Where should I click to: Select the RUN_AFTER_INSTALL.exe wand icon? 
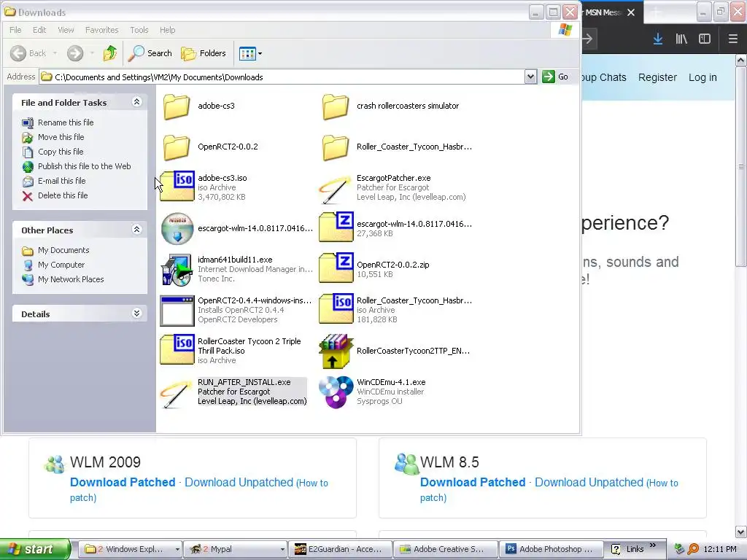(x=177, y=393)
